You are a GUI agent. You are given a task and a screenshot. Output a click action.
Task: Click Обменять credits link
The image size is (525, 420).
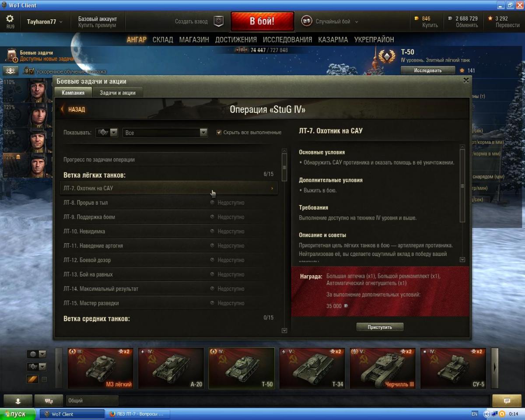(467, 25)
